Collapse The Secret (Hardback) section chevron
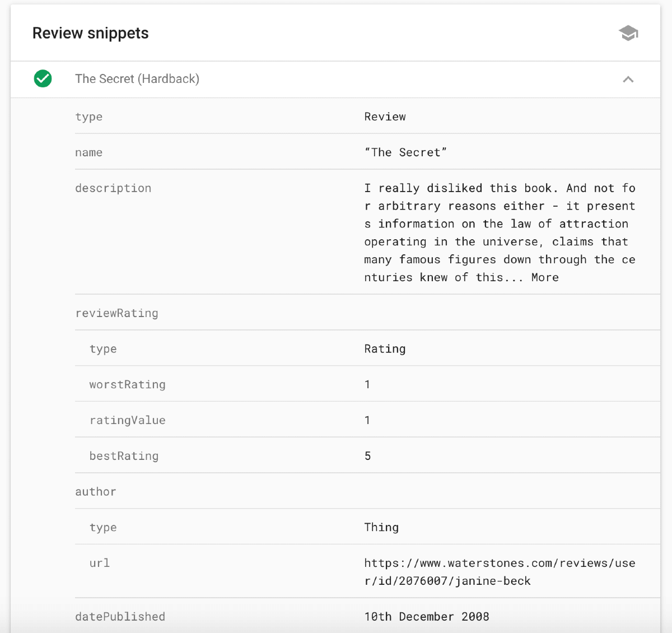 (628, 80)
